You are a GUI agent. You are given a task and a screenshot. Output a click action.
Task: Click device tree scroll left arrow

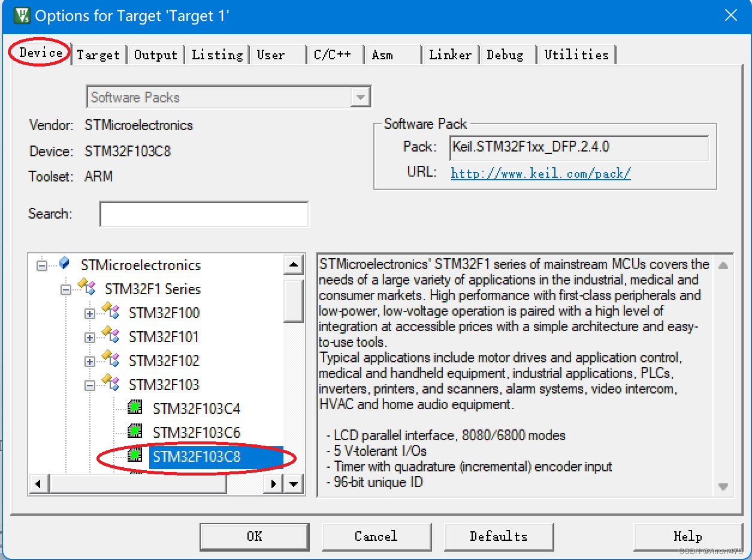(x=39, y=483)
